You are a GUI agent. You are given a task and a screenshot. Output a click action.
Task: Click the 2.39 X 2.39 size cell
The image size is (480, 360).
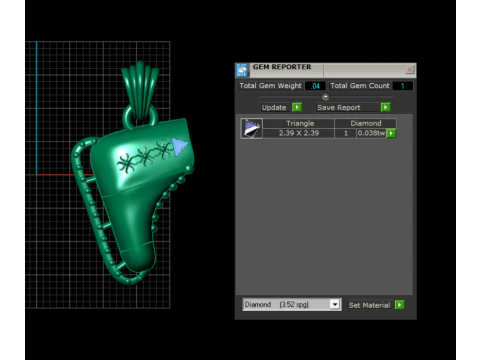click(299, 133)
